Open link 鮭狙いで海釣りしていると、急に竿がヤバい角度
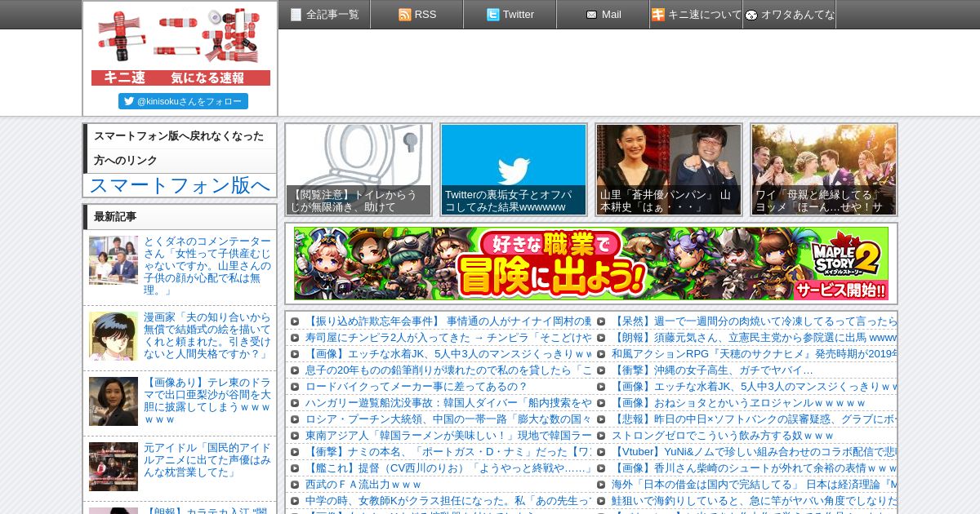The width and height of the screenshot is (980, 514). click(x=755, y=501)
